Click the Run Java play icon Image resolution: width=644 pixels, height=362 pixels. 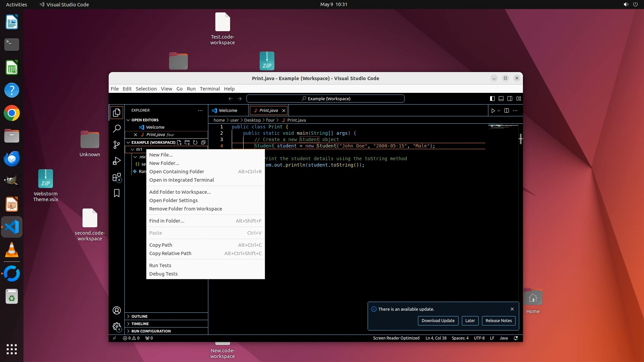[493, 111]
